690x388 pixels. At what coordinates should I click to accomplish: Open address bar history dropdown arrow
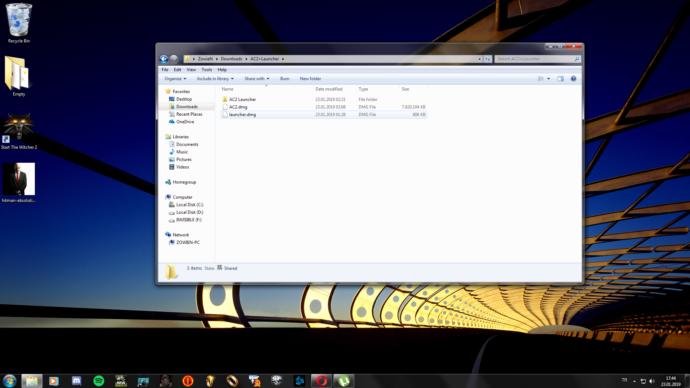tap(479, 59)
